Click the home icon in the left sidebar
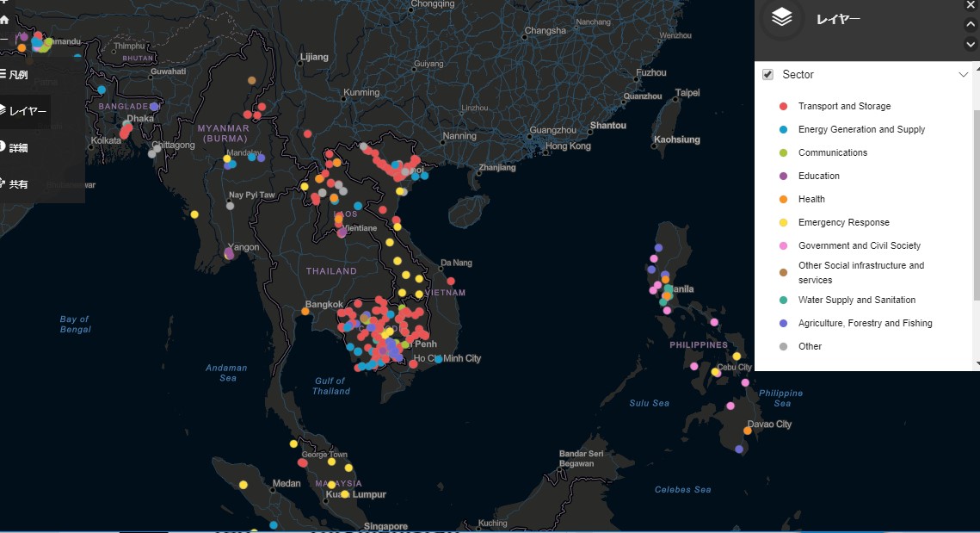The height and width of the screenshot is (533, 980). tap(4, 20)
